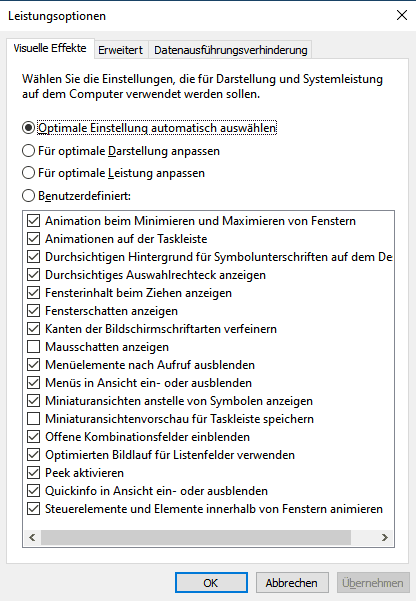
Task: Switch to Datenausführungsverhinderung tab
Action: [x=230, y=50]
